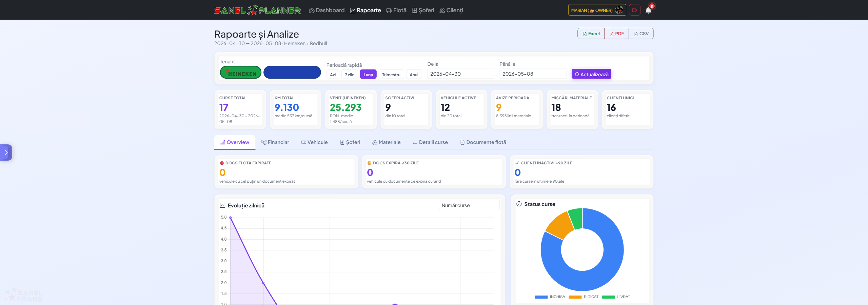Click the Vehicule tab truck icon
This screenshot has height=305, width=868.
pos(303,142)
